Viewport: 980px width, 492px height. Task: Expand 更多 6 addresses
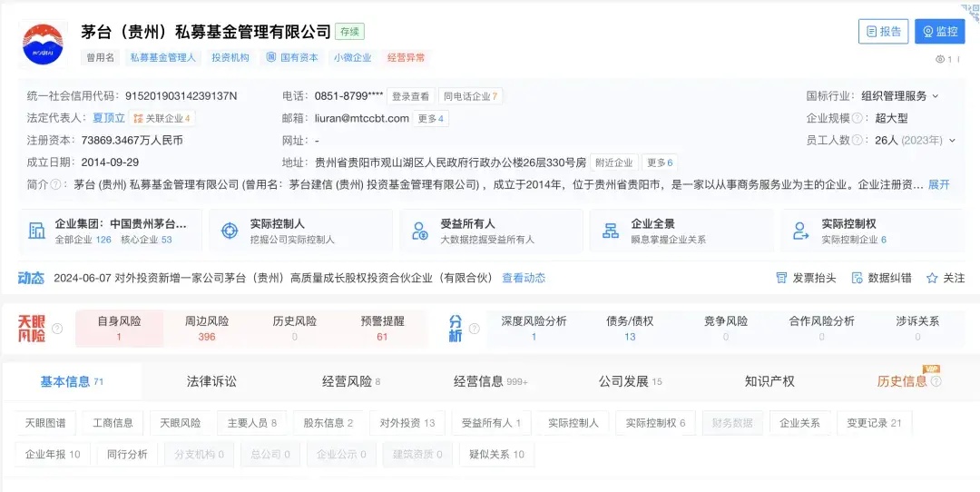pos(660,162)
